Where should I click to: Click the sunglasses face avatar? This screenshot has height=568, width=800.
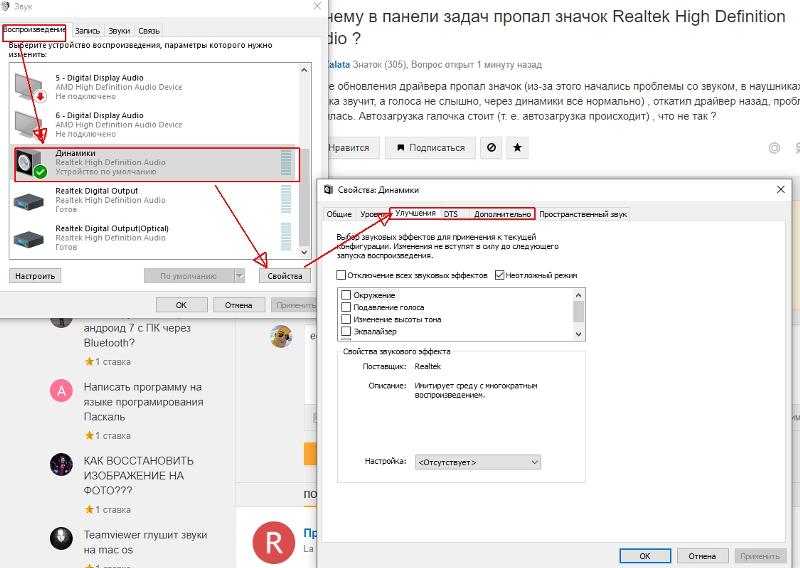(281, 336)
